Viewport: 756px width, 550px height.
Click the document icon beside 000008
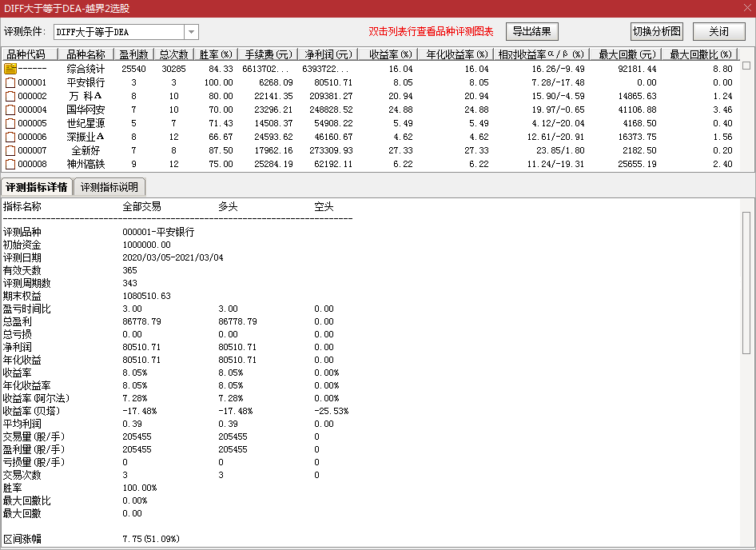click(10, 164)
